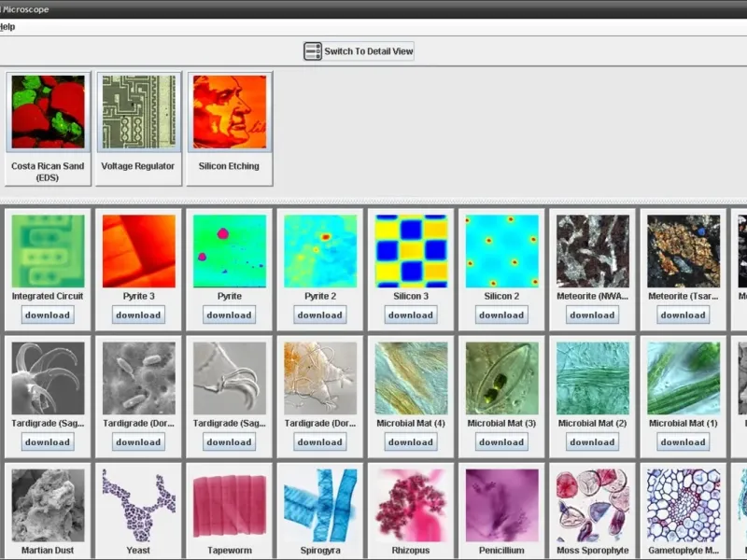The width and height of the screenshot is (747, 560).
Task: Select the Yeast specimen thumbnail
Action: click(138, 505)
